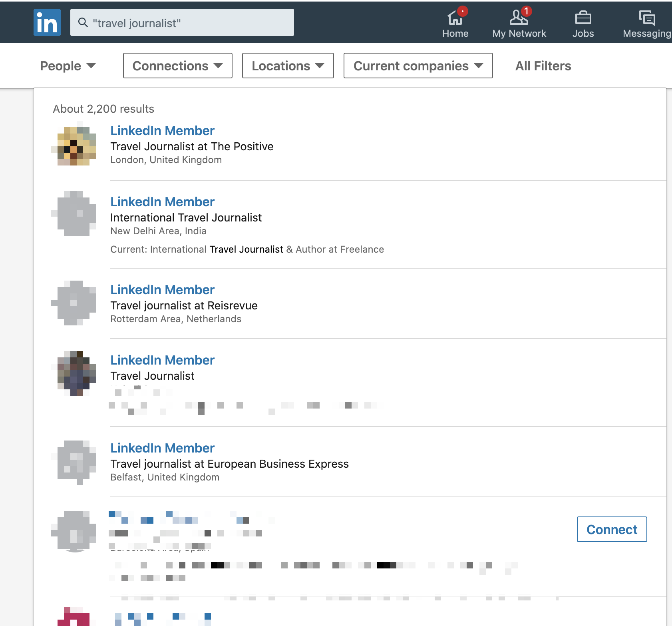
Task: Open the Jobs briefcase icon
Action: 583,18
